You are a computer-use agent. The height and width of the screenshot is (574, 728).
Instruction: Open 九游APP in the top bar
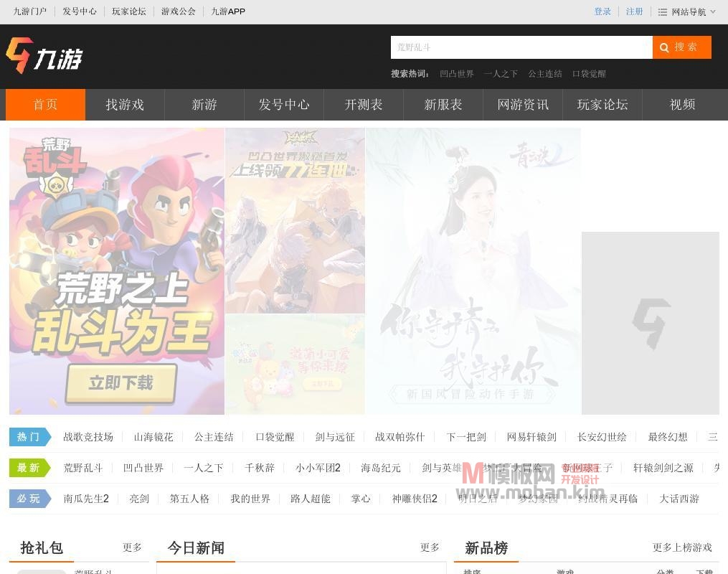coord(228,11)
